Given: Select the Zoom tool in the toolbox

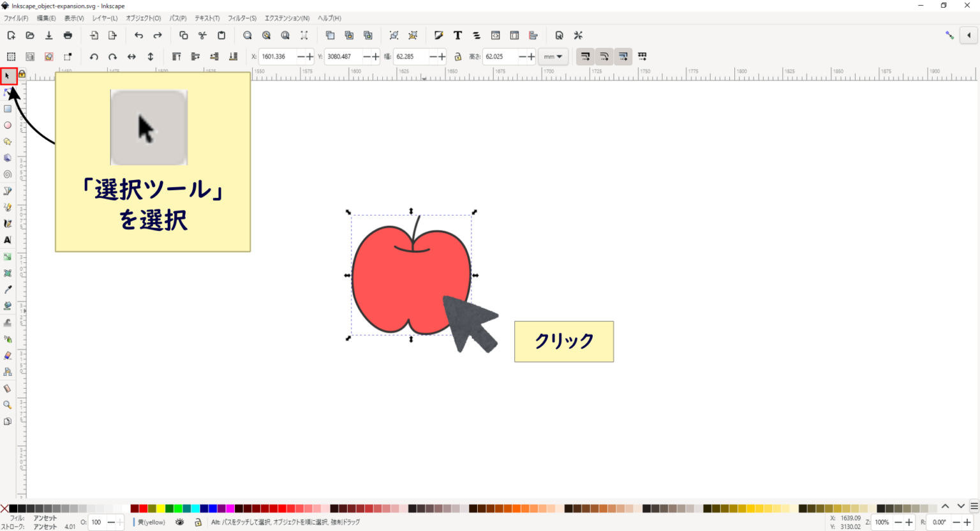Looking at the screenshot, I should (x=8, y=405).
